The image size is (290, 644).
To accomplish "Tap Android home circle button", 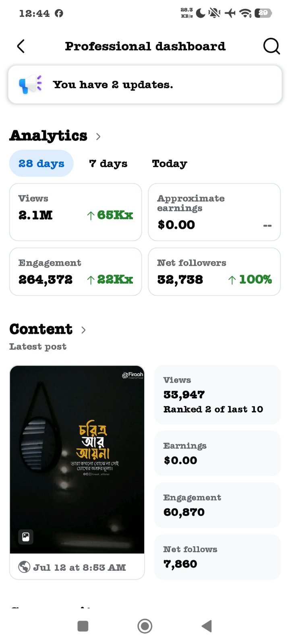I will point(145,626).
